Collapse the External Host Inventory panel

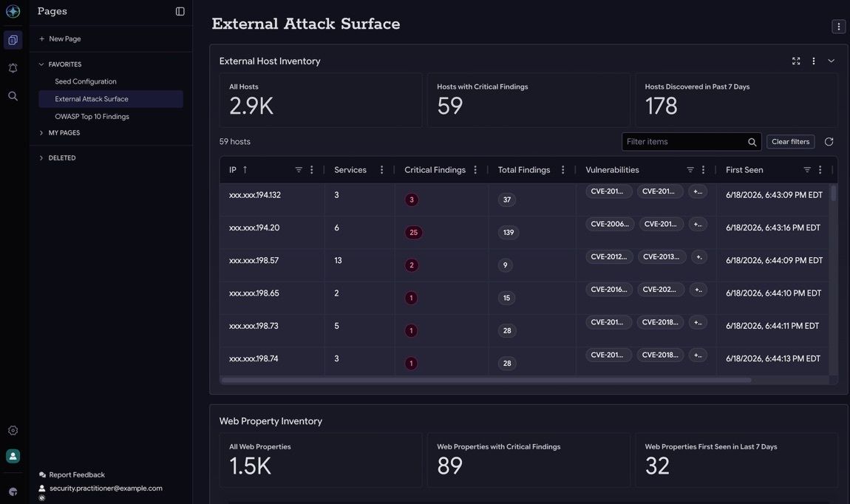click(x=831, y=61)
